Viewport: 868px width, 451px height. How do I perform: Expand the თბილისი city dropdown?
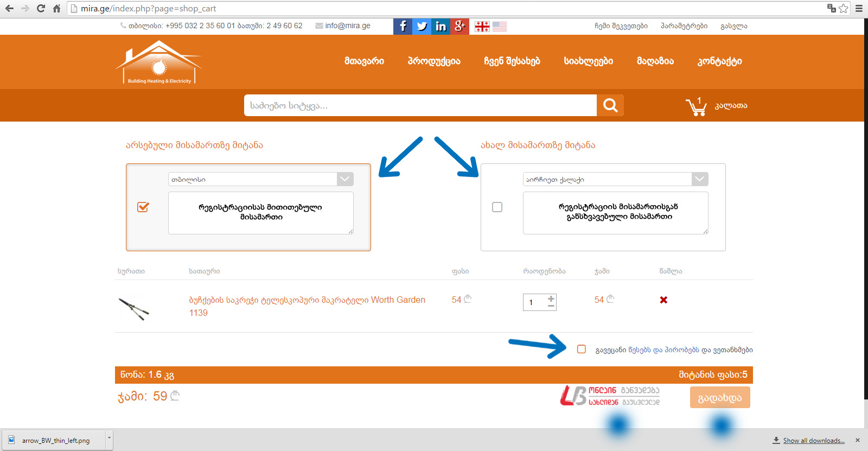point(345,179)
